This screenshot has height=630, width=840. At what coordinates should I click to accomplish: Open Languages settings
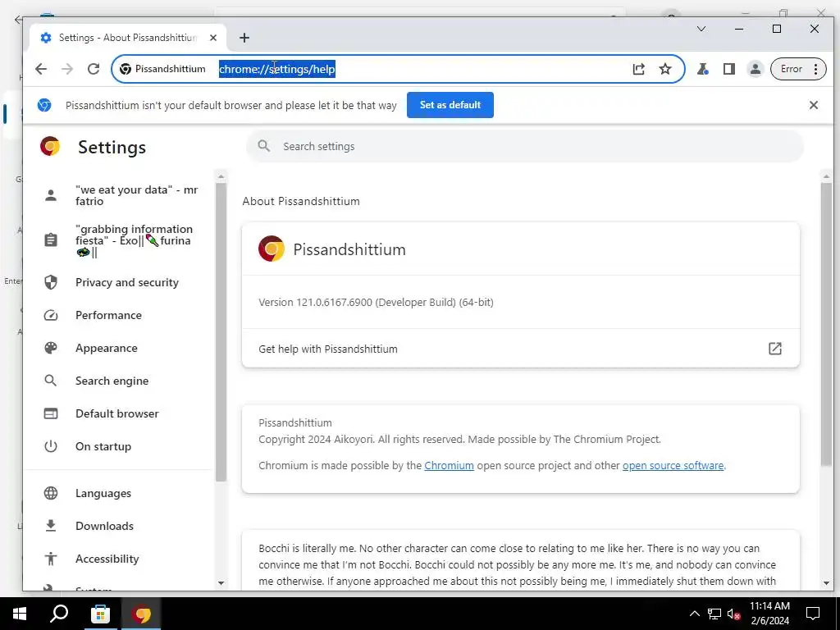[x=118, y=493]
